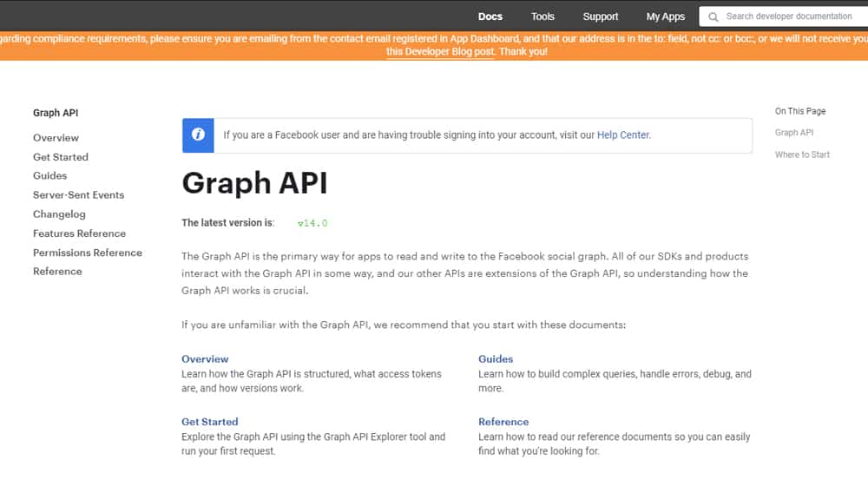868x486 pixels.
Task: Click the On This Page label
Action: pos(800,111)
